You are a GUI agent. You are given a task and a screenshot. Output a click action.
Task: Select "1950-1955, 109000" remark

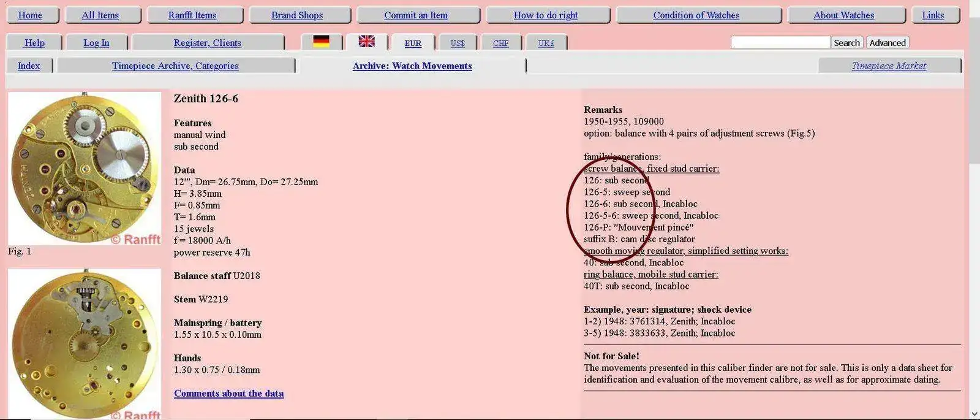[624, 121]
